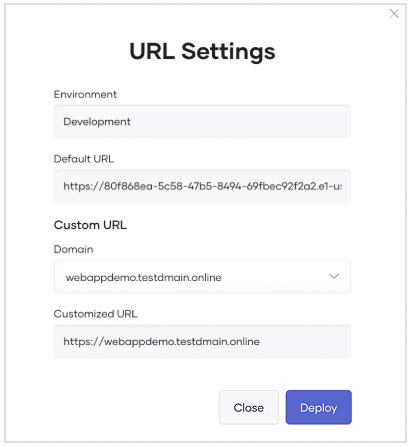Click the Domain field label
Screen dimensions: 408x447
[x=73, y=249]
